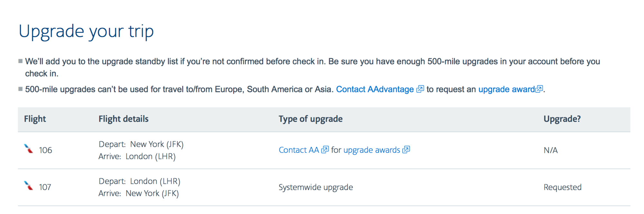Click flight number 107
The image size is (644, 214).
[x=45, y=187]
